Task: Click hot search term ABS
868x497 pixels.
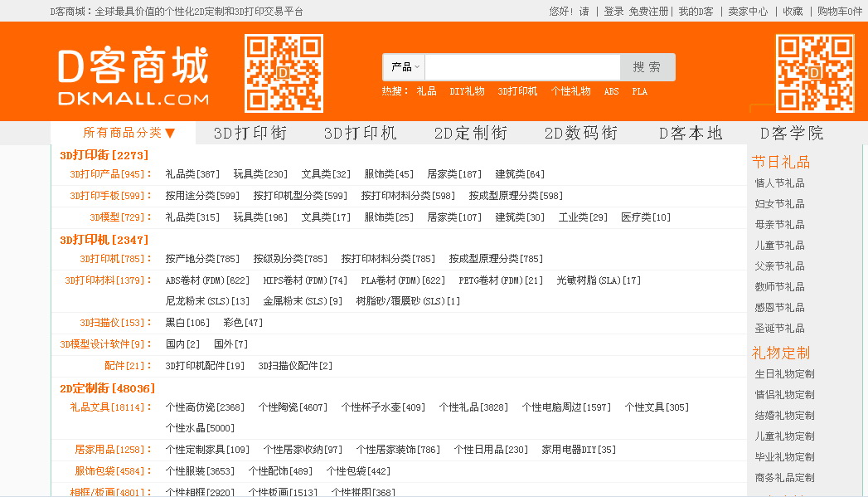Action: 611,91
